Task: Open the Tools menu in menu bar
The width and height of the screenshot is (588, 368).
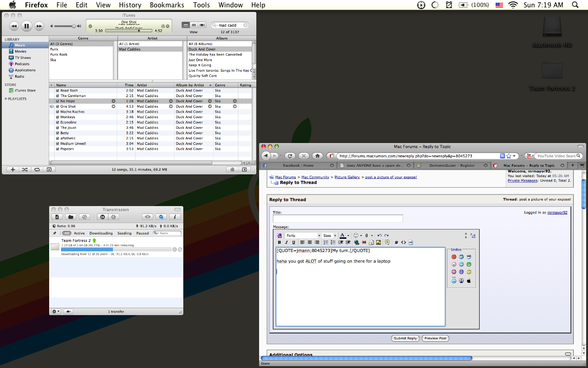Action: coord(201,5)
